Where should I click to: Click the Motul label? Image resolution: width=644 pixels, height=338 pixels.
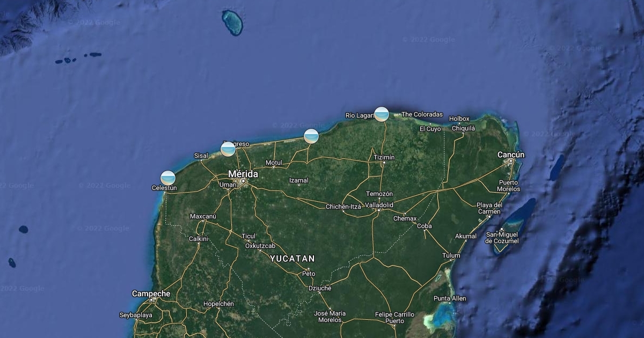(x=274, y=163)
